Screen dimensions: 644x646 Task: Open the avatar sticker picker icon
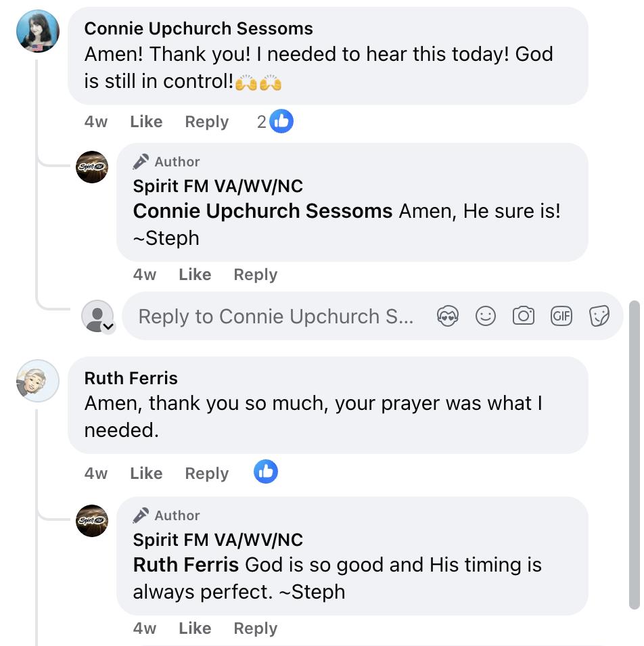[x=448, y=316]
